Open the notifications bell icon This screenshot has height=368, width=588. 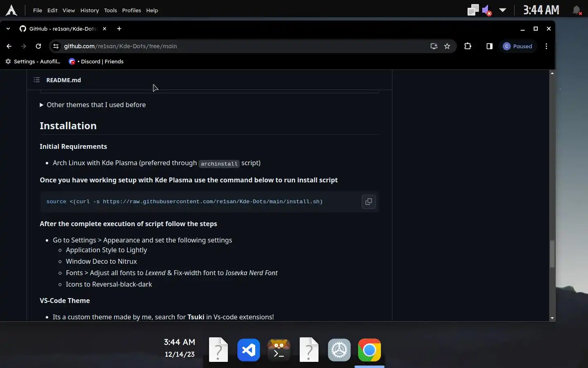577,10
